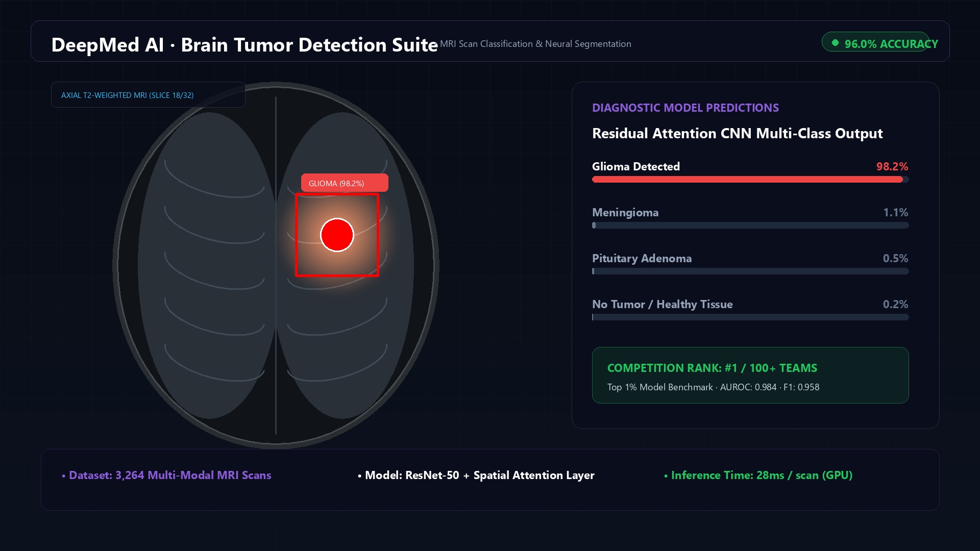This screenshot has height=551, width=980.
Task: Click the Glioma Detected label
Action: click(636, 166)
